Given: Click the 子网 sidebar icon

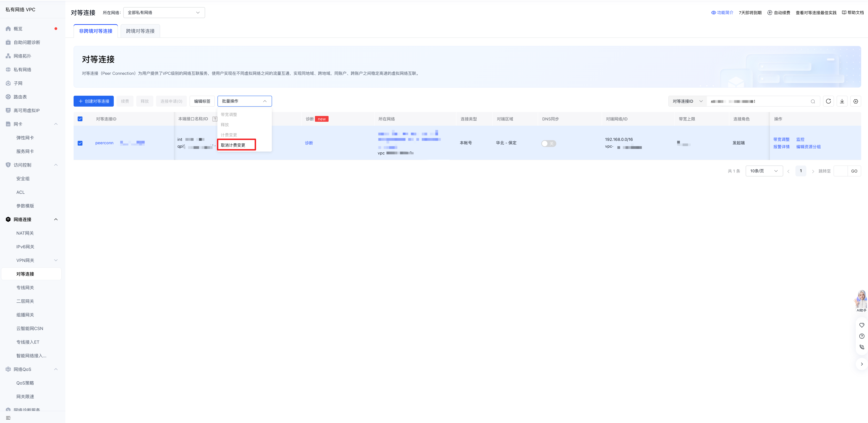Looking at the screenshot, I should pos(8,83).
